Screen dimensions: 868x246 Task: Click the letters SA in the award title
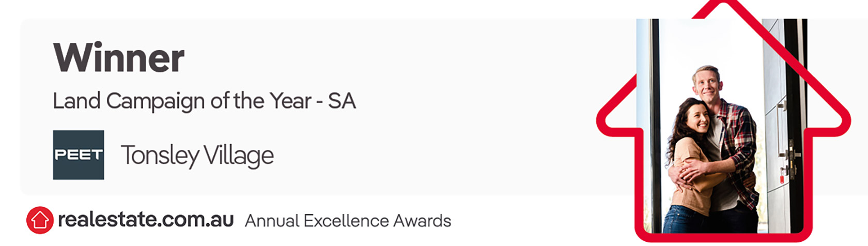(x=342, y=101)
